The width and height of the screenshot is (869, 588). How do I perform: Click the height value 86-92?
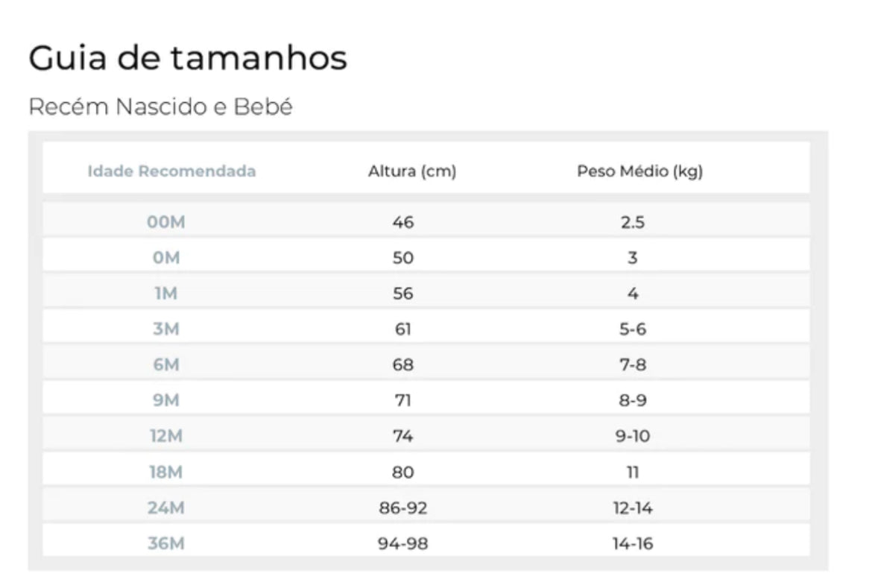coord(403,508)
